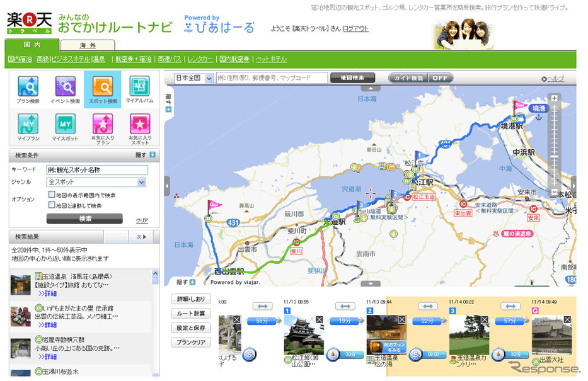
Task: Swap stops using arrows above 22分
Action: tap(428, 307)
